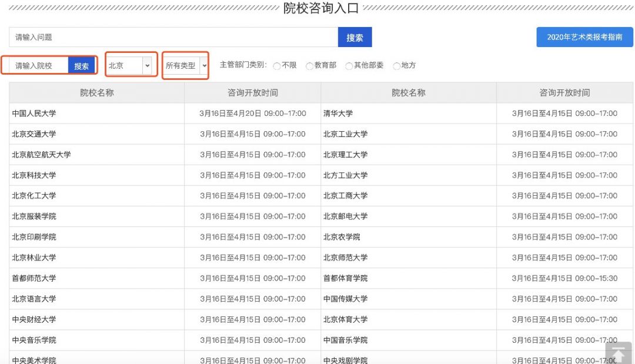635x364 pixels.
Task: Open 北京邮电大学 link
Action: (x=346, y=216)
